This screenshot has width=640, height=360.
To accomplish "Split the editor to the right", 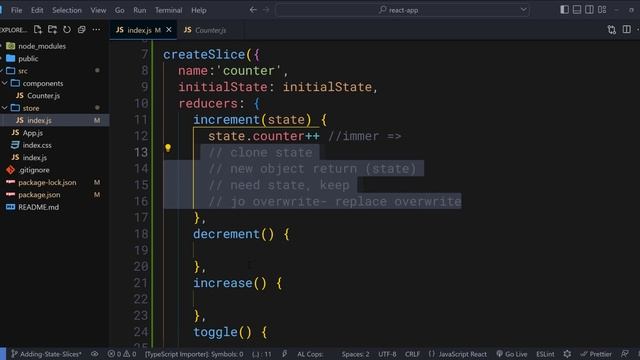I will [627, 29].
